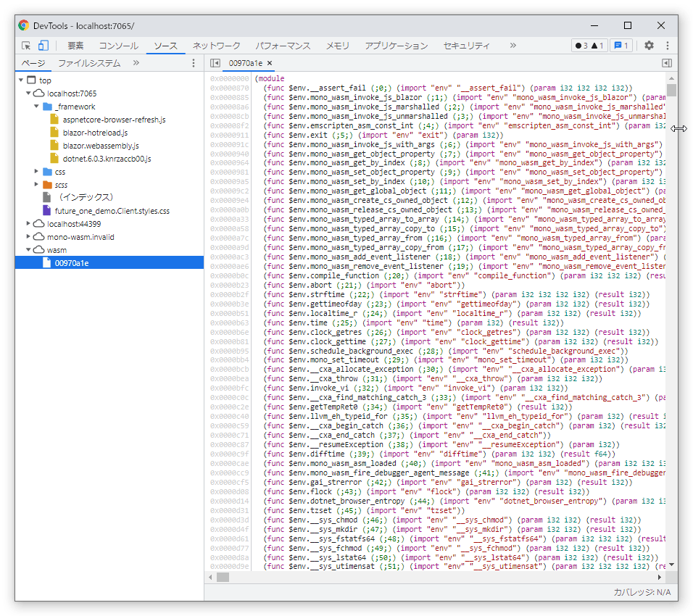This screenshot has width=693, height=616.
Task: Show more DevTools panels chevron
Action: point(513,45)
